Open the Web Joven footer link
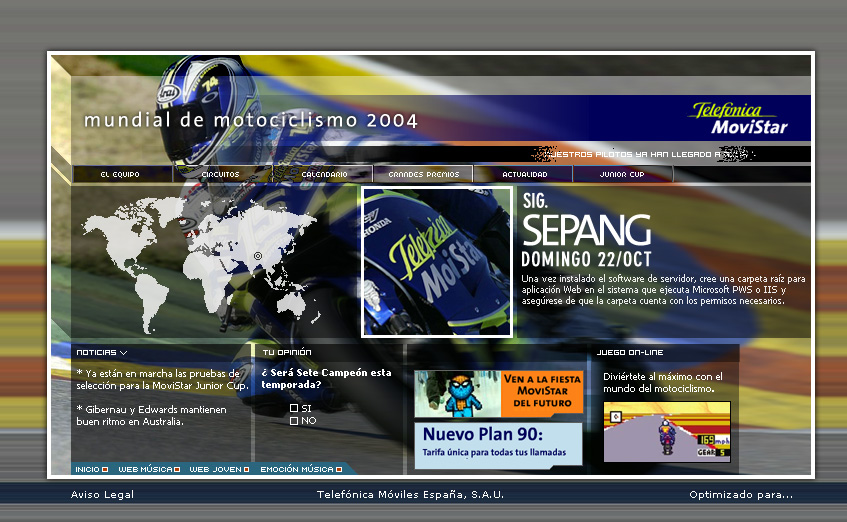The width and height of the screenshot is (847, 522). pos(215,469)
